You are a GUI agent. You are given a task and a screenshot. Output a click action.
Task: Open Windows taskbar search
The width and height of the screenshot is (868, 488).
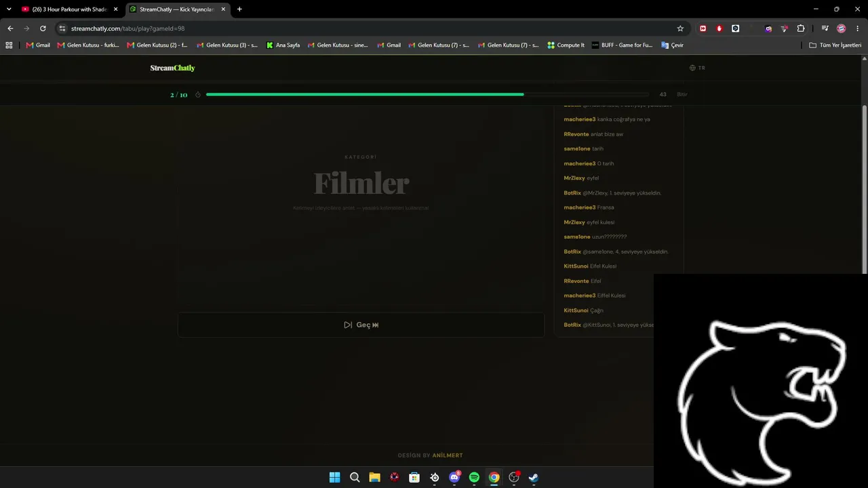pos(355,477)
